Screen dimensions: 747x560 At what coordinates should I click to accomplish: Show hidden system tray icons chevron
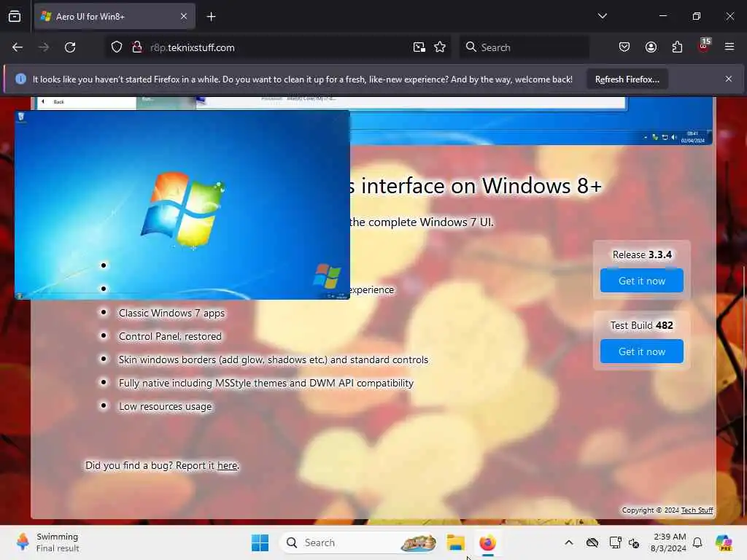pos(569,542)
